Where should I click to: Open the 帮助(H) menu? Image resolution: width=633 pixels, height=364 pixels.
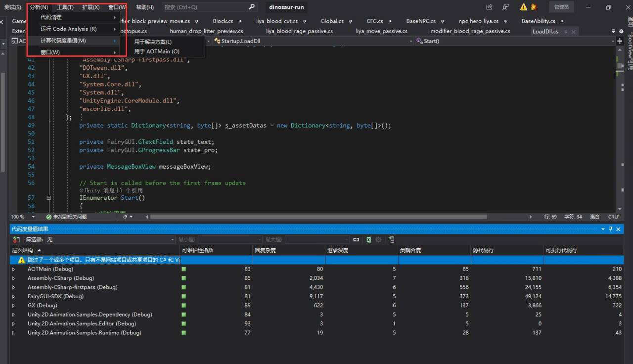point(144,7)
